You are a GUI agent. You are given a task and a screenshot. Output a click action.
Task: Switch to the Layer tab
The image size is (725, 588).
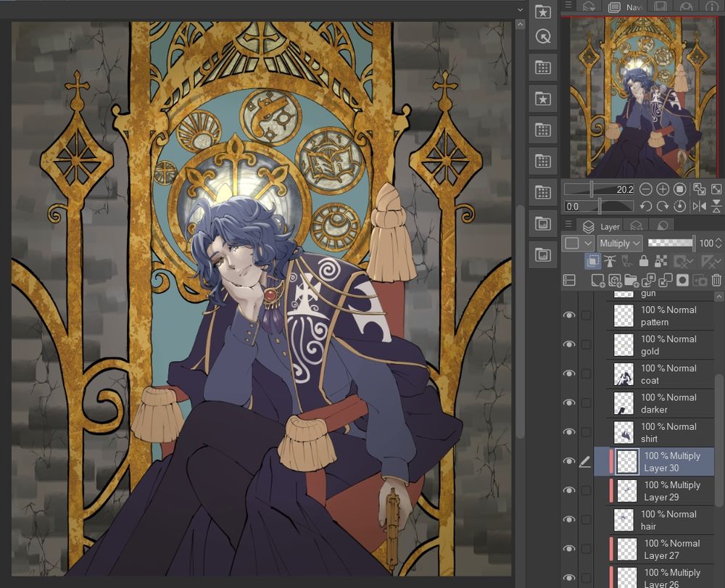pos(601,226)
